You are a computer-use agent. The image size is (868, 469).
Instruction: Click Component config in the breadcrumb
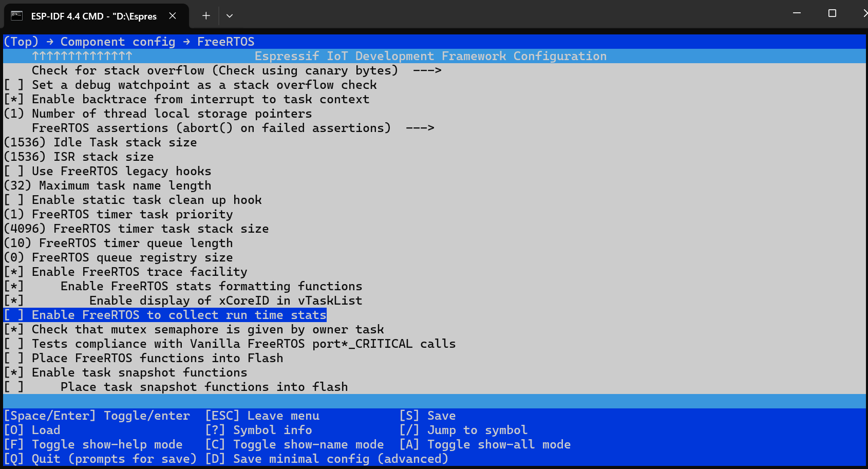pyautogui.click(x=118, y=42)
